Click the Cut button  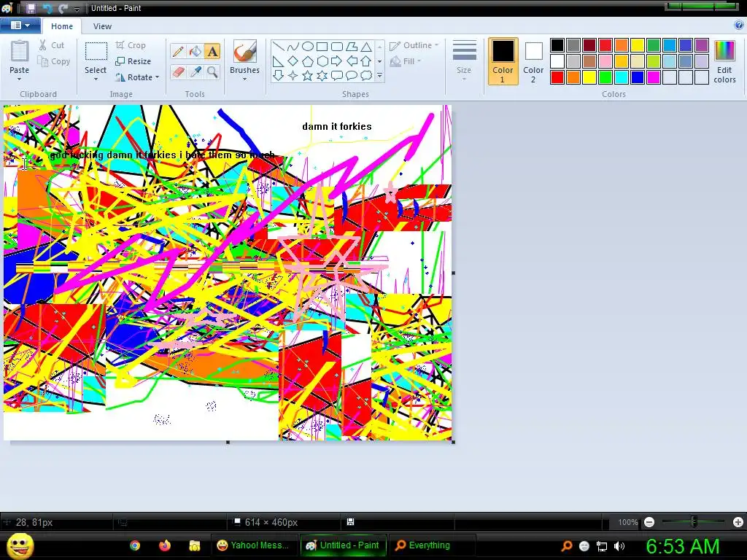[52, 45]
